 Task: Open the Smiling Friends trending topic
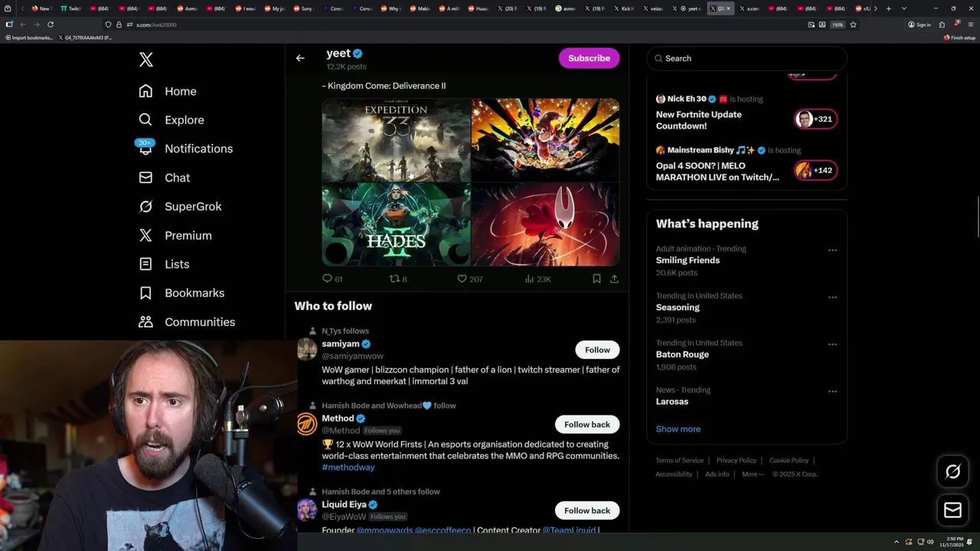[x=688, y=261]
